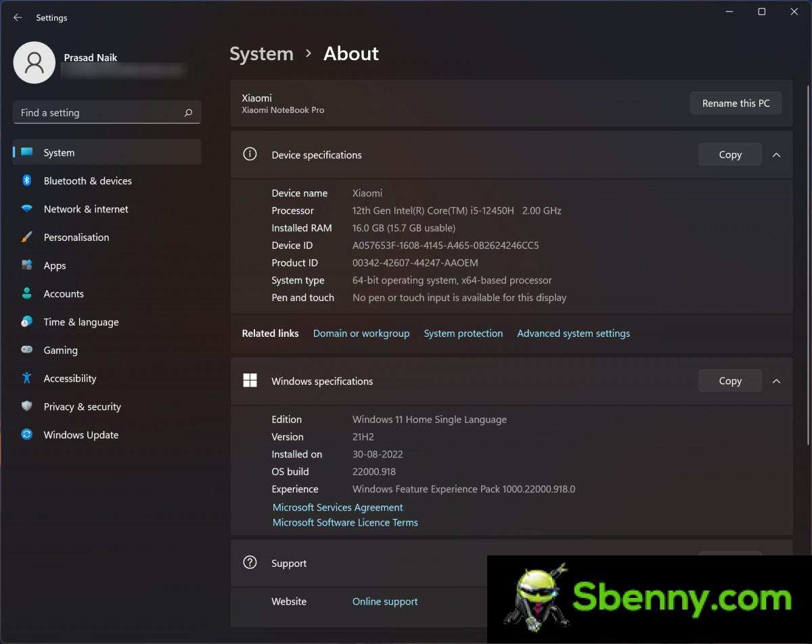Open Microsoft Services Agreement link

(338, 507)
